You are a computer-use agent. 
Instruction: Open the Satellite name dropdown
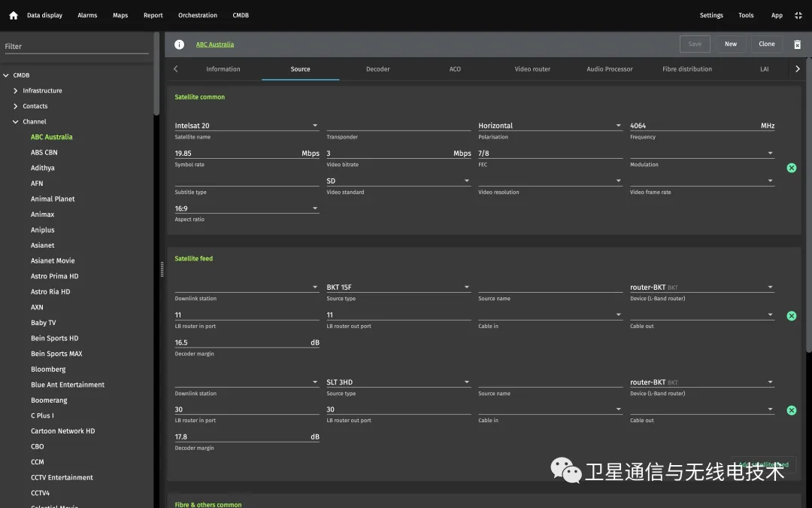(x=247, y=126)
